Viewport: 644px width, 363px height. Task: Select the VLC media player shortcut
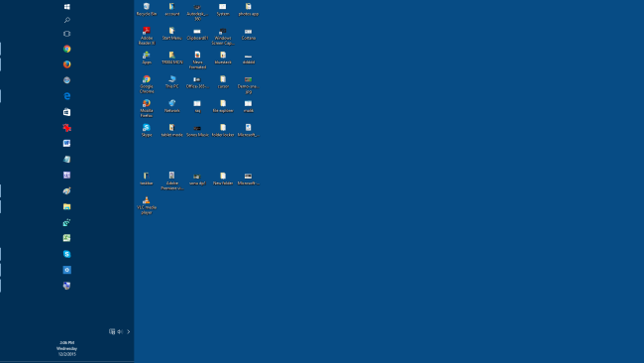[x=147, y=205]
